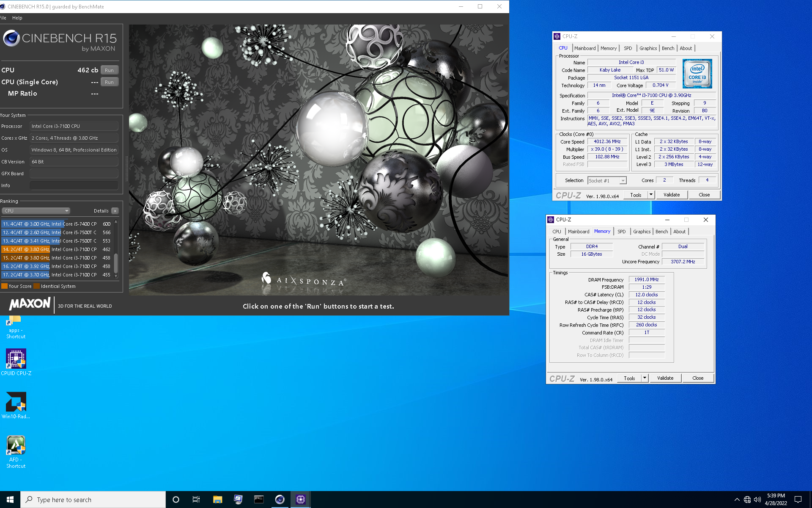Switch to About tab in upper CPU-Z
812x508 pixels.
(686, 48)
